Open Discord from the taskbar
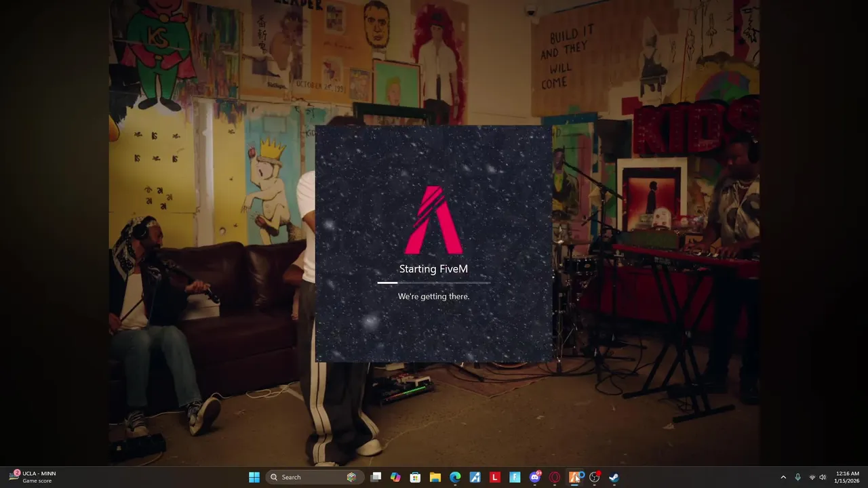 point(535,477)
